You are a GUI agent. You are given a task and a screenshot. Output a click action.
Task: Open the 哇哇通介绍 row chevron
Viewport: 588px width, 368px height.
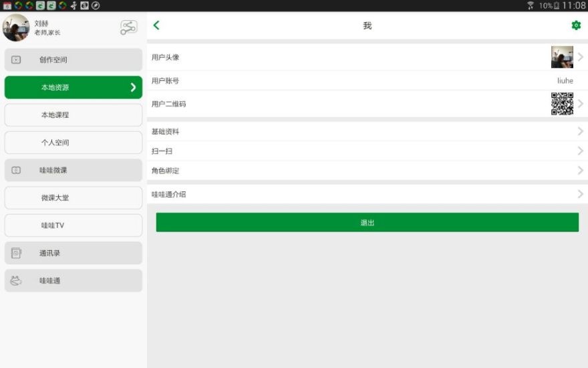580,194
